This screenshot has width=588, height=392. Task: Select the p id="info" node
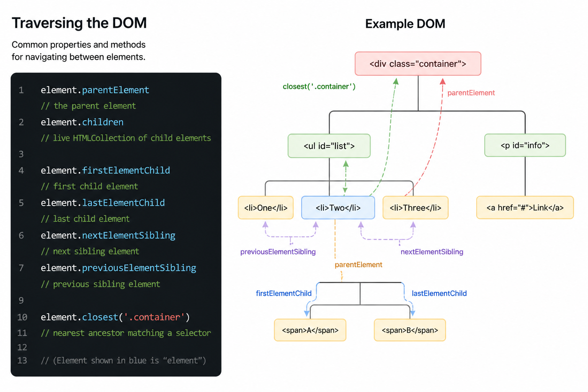pos(525,145)
